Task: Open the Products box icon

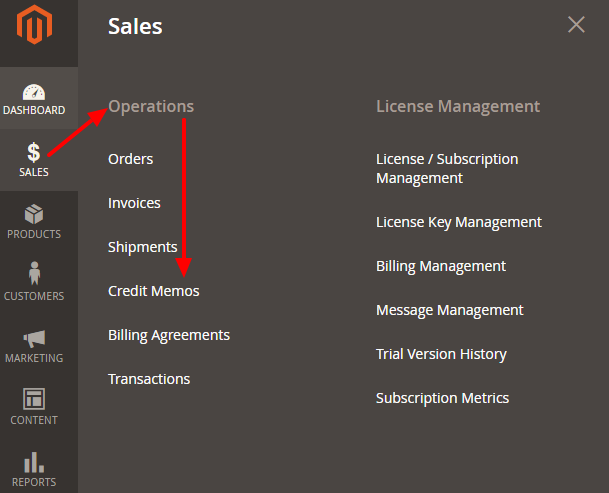Action: 34,214
